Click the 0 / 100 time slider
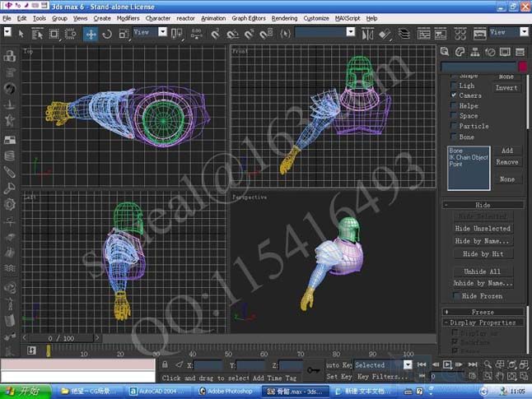This screenshot has width=532, height=399. 61,338
